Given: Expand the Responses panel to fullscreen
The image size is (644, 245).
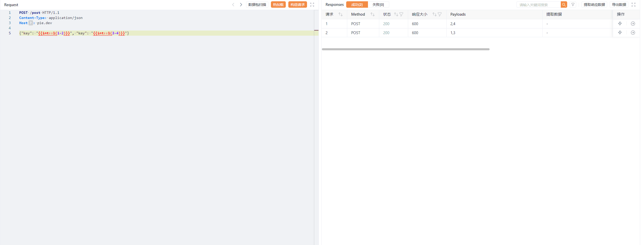Looking at the screenshot, I should [634, 5].
